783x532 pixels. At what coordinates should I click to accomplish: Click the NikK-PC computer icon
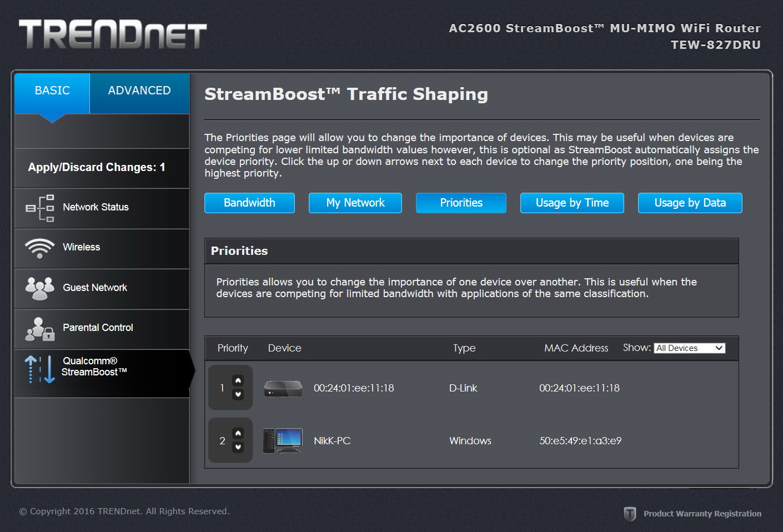tap(283, 441)
